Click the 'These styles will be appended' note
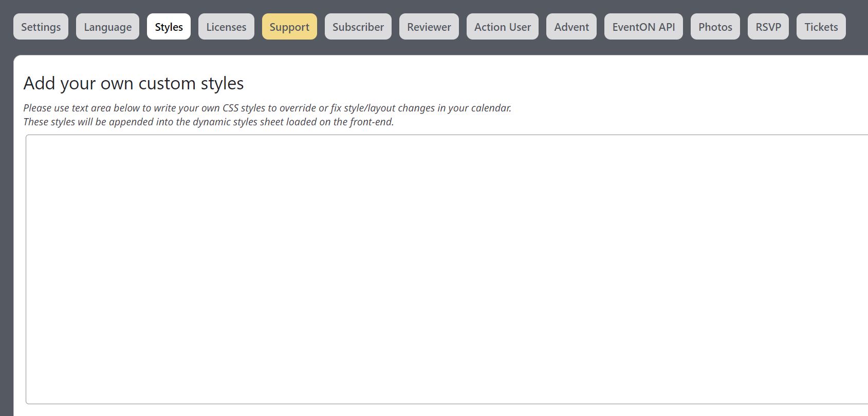Screen dimensions: 868x416 tap(209, 122)
